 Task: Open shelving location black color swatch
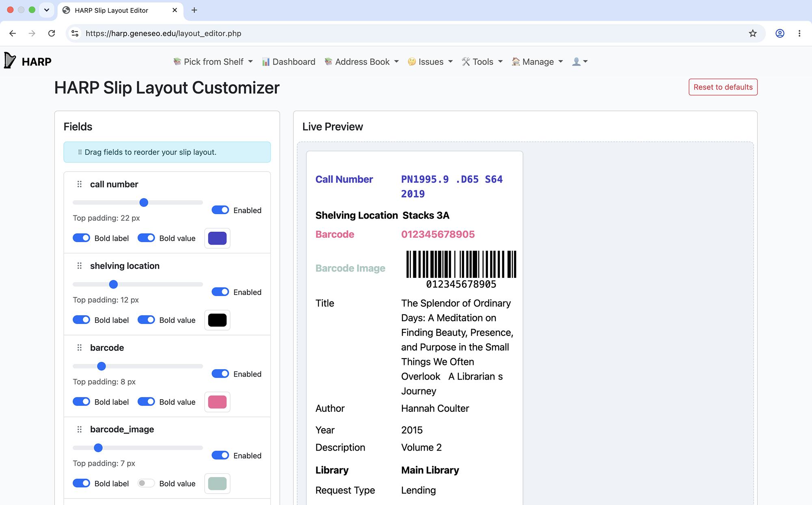[x=217, y=320]
